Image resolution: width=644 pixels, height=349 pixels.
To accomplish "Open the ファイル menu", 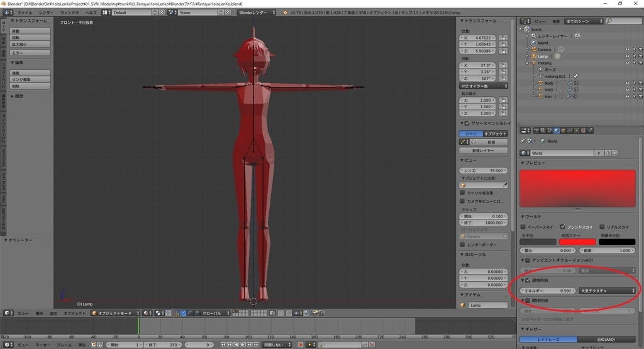I will click(25, 12).
